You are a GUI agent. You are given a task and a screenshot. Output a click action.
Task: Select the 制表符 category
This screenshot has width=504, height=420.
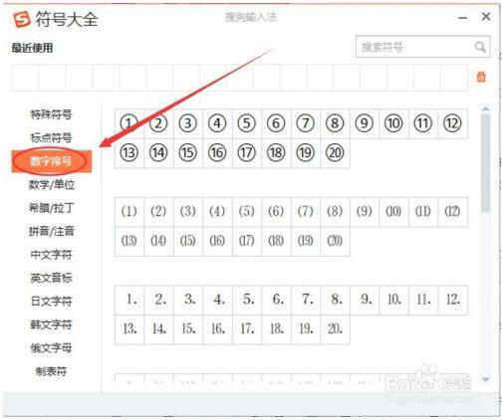[51, 371]
